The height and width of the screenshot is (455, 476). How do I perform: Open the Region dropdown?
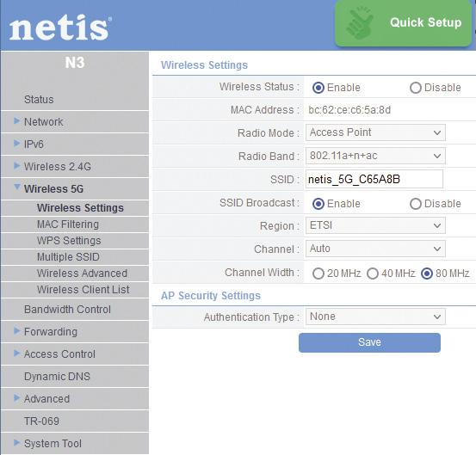click(x=375, y=225)
